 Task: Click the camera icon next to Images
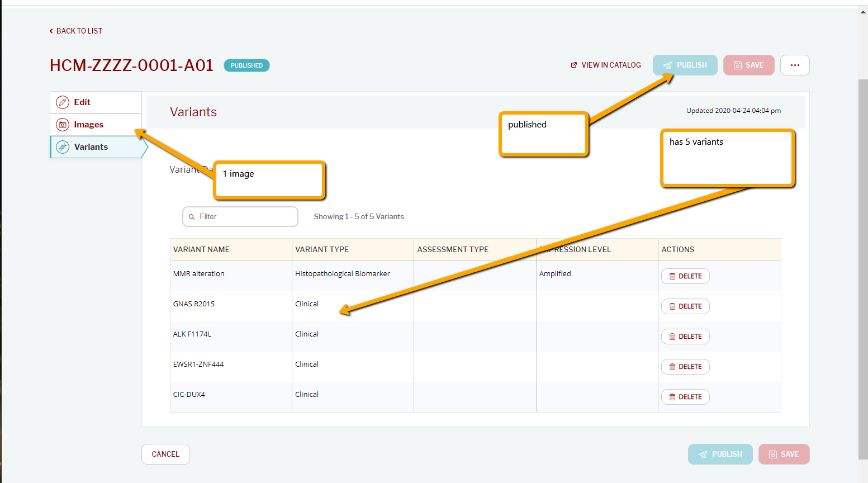(x=63, y=124)
